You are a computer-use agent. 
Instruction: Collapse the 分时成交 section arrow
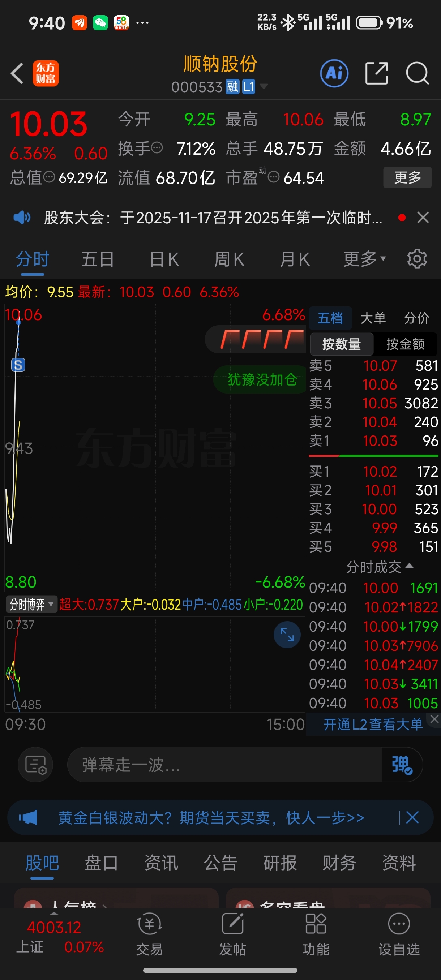[x=410, y=566]
